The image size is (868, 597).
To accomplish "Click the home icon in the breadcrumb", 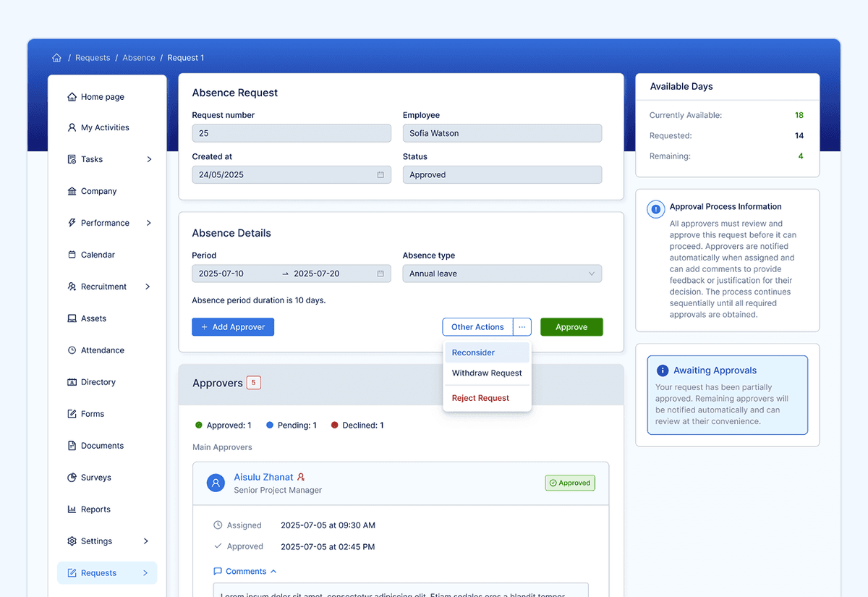I will (56, 58).
